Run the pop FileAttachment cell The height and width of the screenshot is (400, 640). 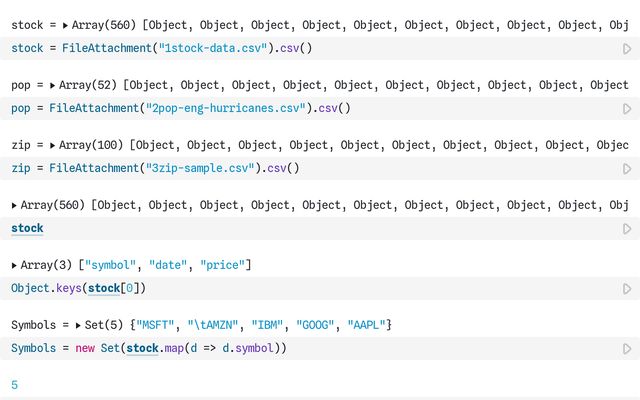click(627, 108)
